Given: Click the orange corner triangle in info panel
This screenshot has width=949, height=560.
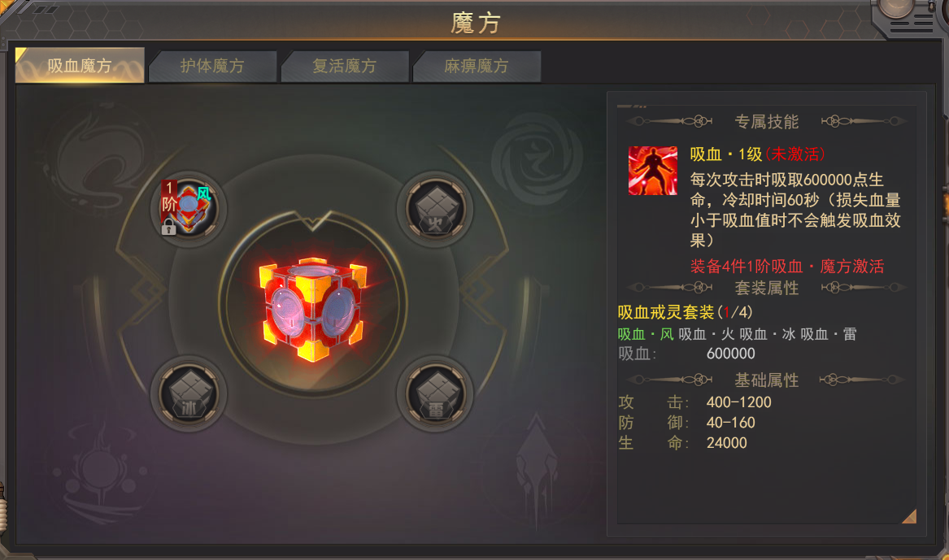Looking at the screenshot, I should coord(910,516).
